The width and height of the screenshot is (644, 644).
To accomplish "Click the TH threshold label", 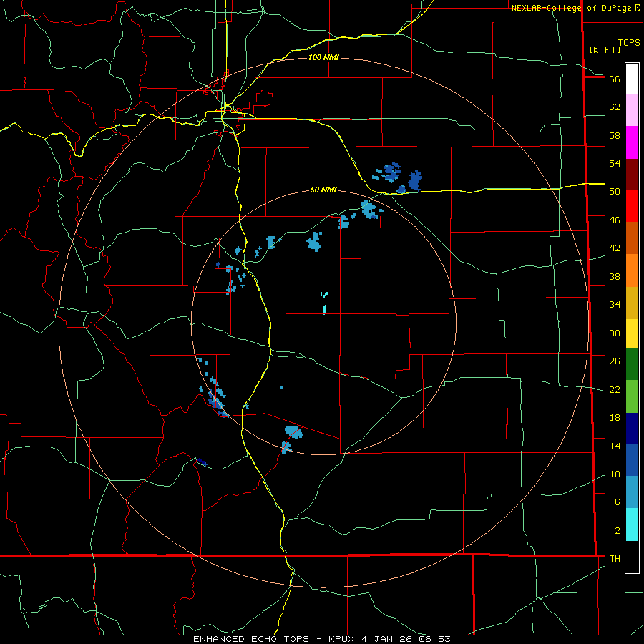I will click(615, 559).
